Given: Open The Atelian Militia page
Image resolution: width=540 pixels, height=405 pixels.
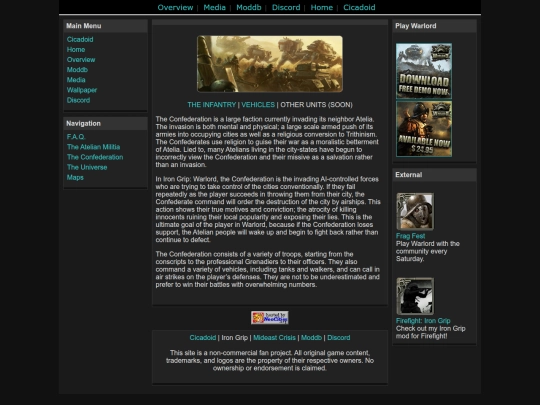Looking at the screenshot, I should 93,147.
